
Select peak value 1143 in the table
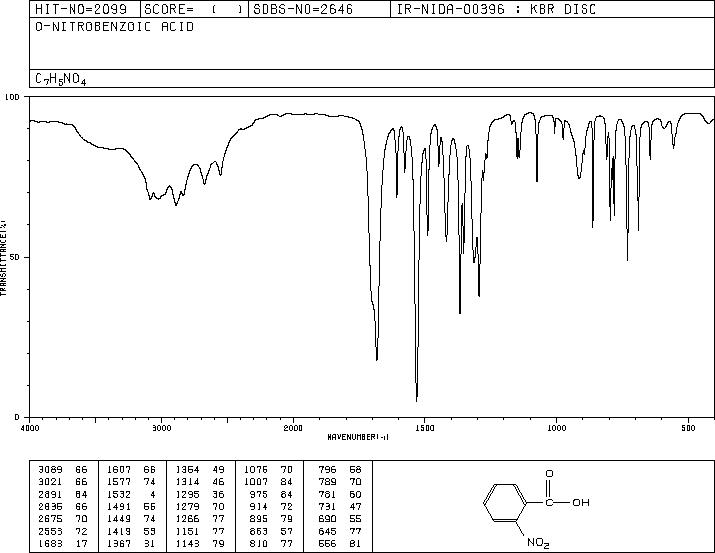187,544
